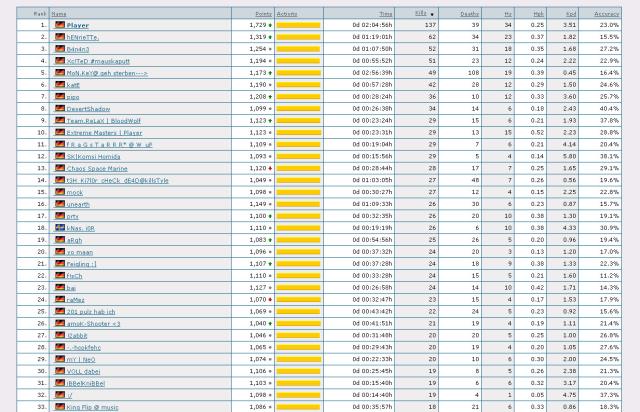Viewport: 640px width, 412px height.
Task: Click the red trend arrow in raMaz row
Action: (x=270, y=299)
